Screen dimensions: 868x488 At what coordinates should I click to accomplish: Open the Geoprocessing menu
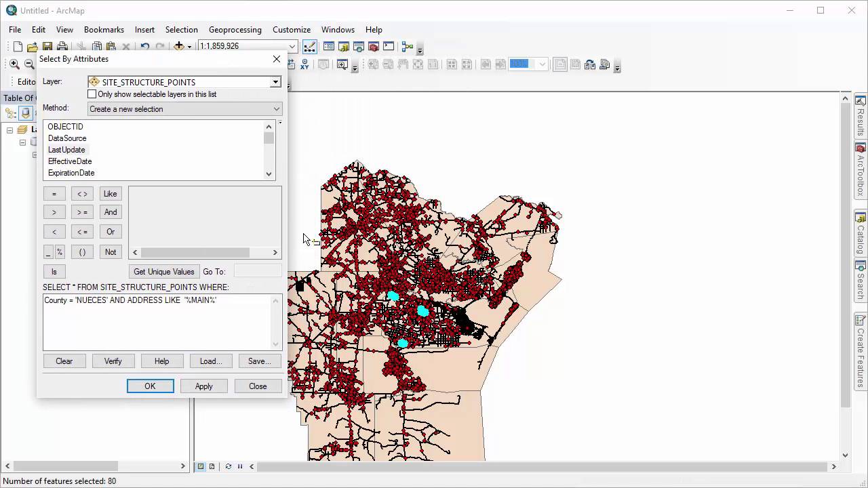pyautogui.click(x=235, y=30)
